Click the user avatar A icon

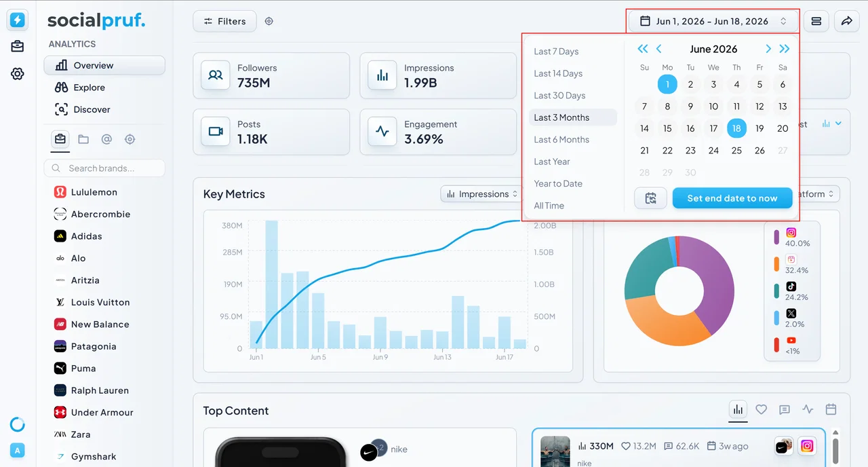[x=18, y=451]
